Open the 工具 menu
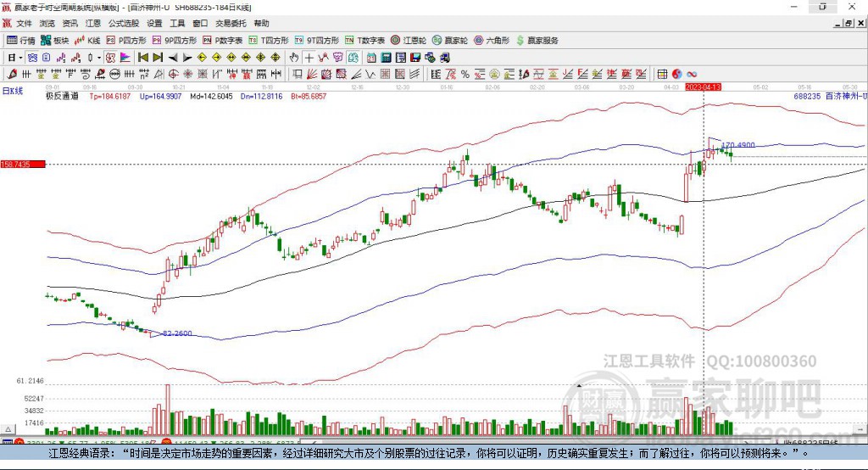 click(177, 23)
